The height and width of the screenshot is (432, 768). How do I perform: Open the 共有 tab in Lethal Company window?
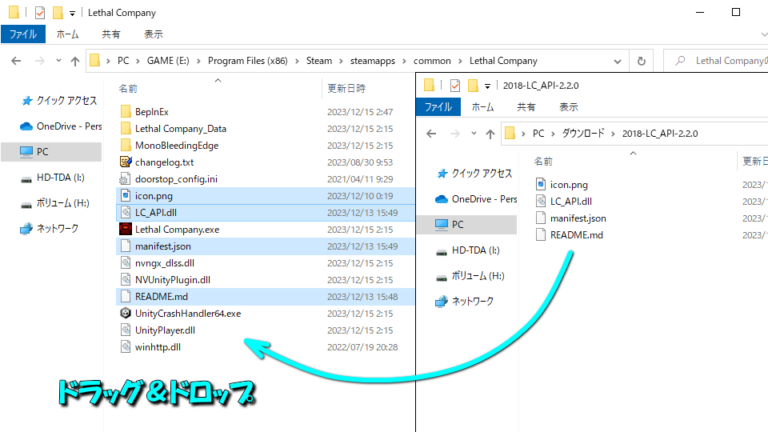click(x=111, y=34)
